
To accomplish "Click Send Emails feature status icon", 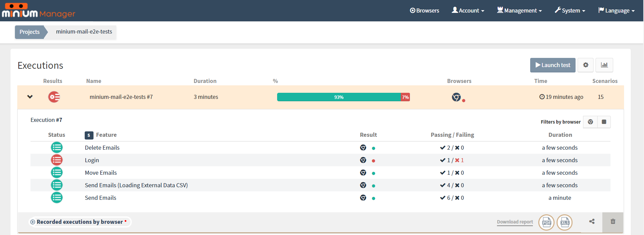I will (x=57, y=198).
